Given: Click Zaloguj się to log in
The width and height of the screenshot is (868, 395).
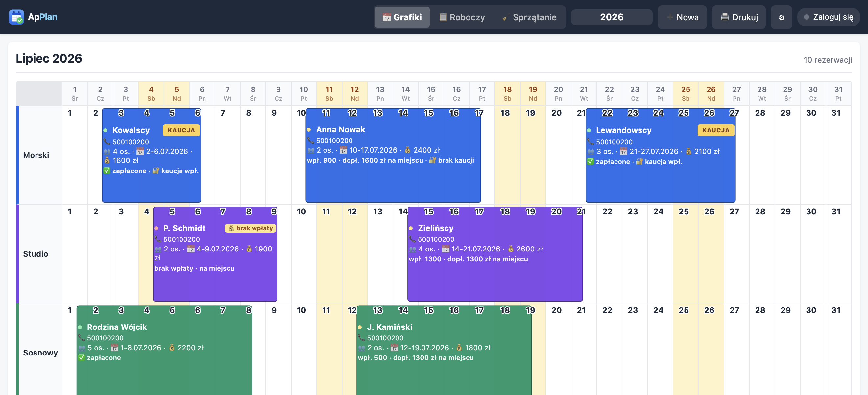Looking at the screenshot, I should [x=828, y=17].
